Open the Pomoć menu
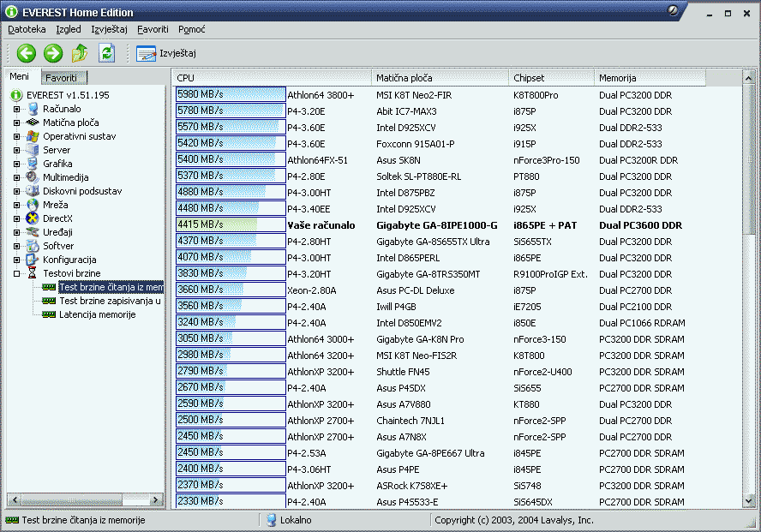The image size is (761, 532). (192, 29)
